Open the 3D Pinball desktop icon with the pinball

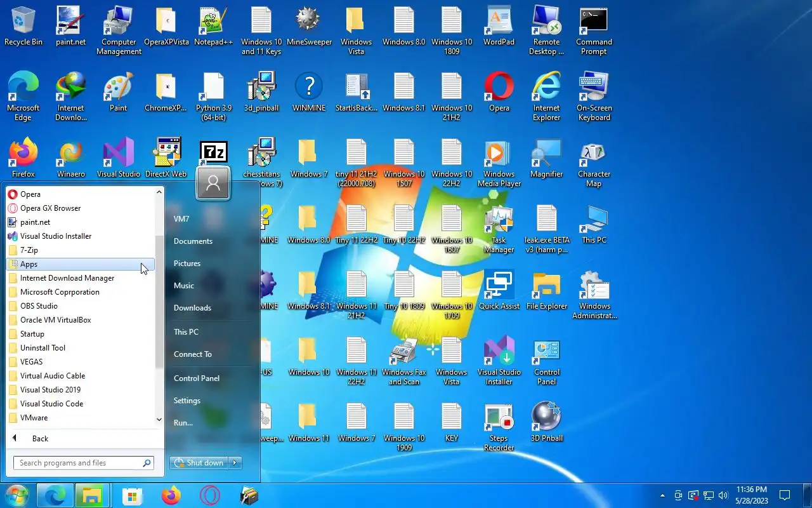pos(546,422)
